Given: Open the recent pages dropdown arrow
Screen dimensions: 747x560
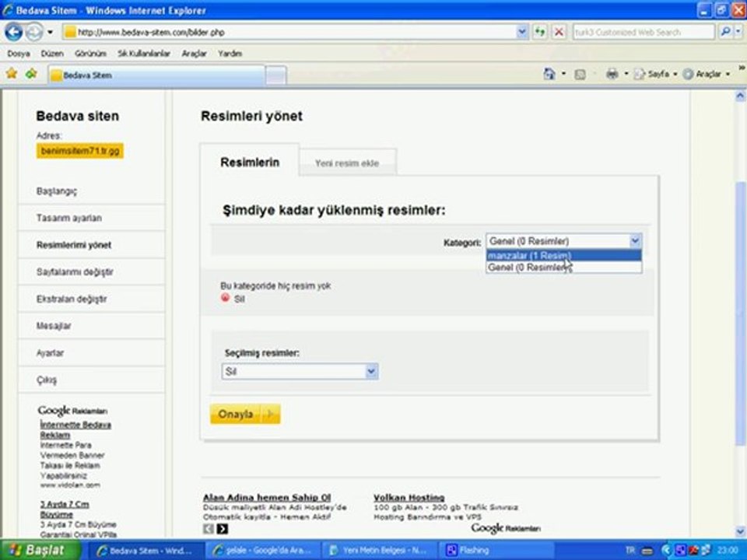Looking at the screenshot, I should 50,33.
